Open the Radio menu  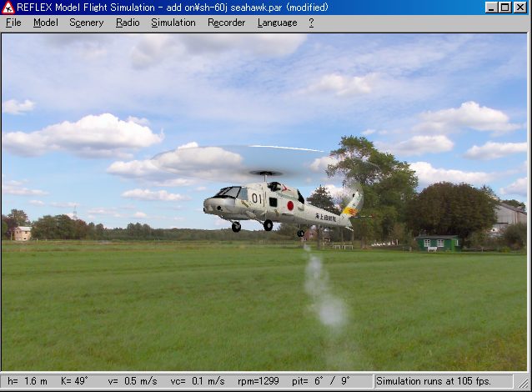[128, 23]
